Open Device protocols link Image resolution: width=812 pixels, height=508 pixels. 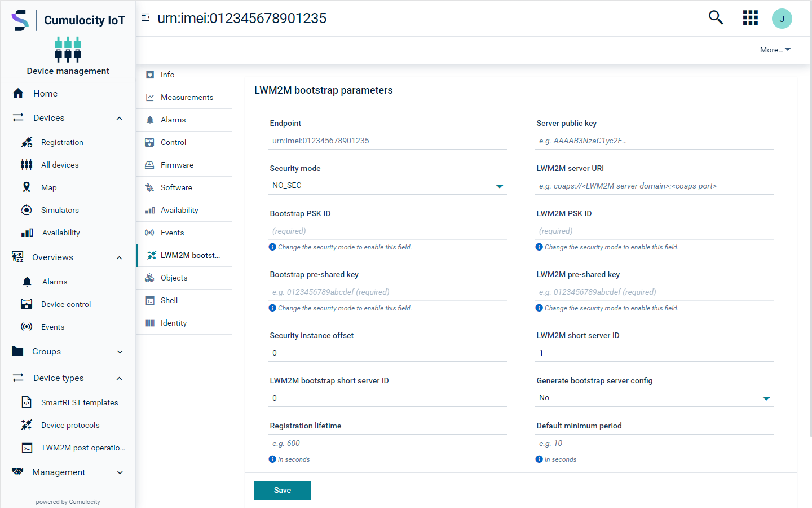(x=70, y=425)
